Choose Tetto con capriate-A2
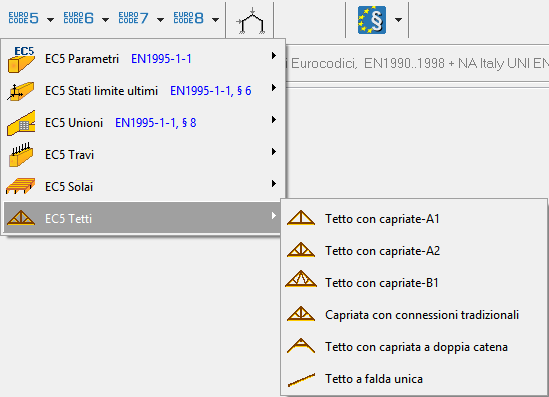Screen dimensions: 549x397 click(414, 251)
